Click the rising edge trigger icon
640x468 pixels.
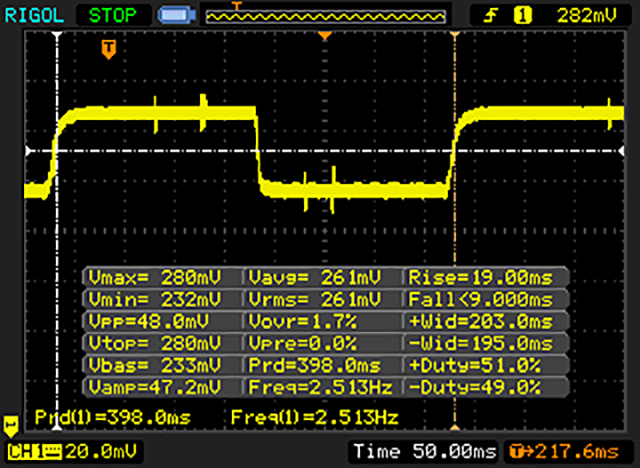[490, 16]
